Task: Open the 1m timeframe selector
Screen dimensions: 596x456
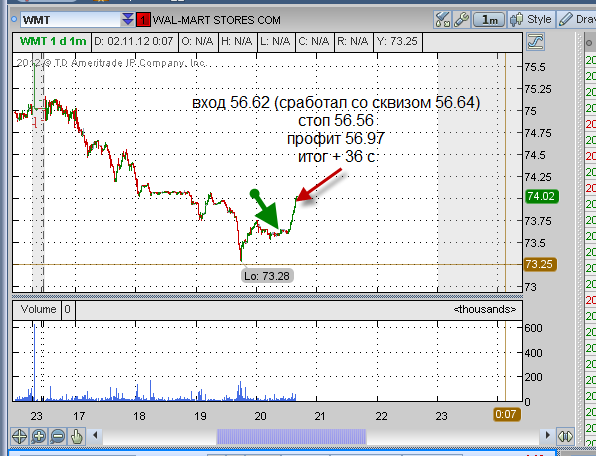Action: [x=489, y=19]
